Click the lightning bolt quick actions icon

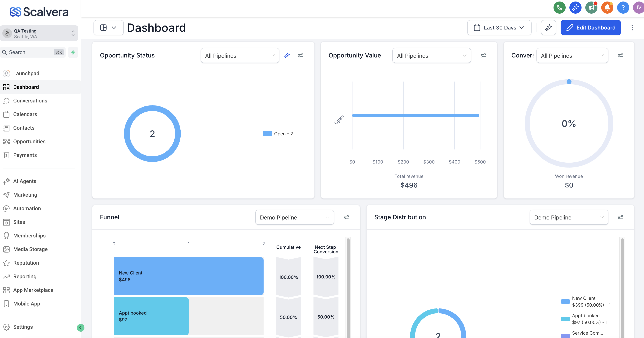(x=73, y=52)
